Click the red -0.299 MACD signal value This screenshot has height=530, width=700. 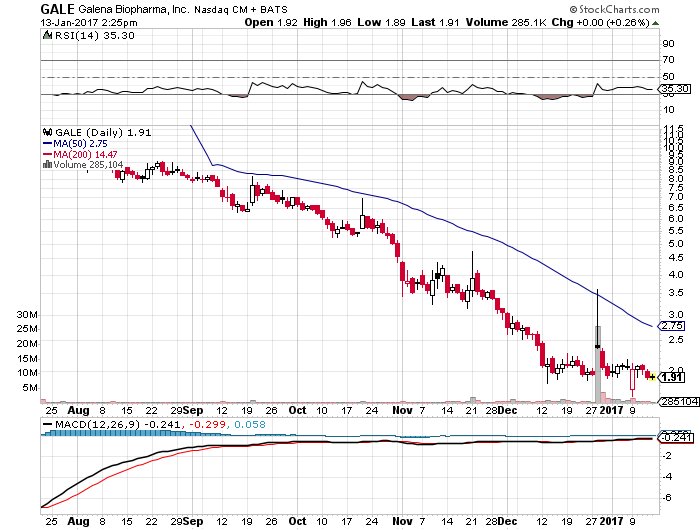click(x=208, y=424)
